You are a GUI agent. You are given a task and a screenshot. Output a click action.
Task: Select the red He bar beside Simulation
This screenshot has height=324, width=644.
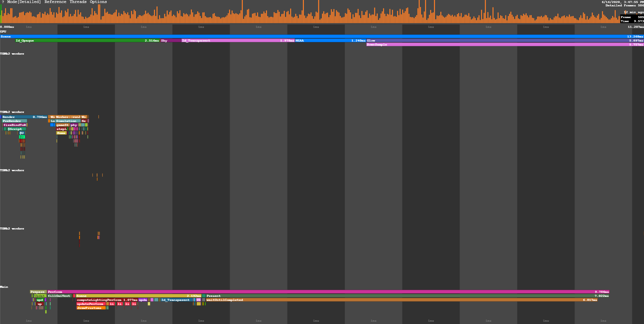pos(84,121)
